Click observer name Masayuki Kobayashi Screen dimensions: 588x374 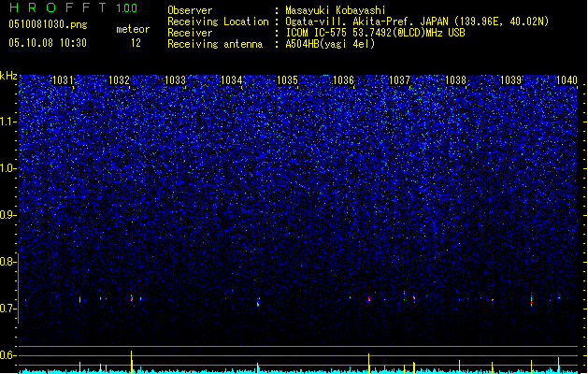click(x=336, y=10)
